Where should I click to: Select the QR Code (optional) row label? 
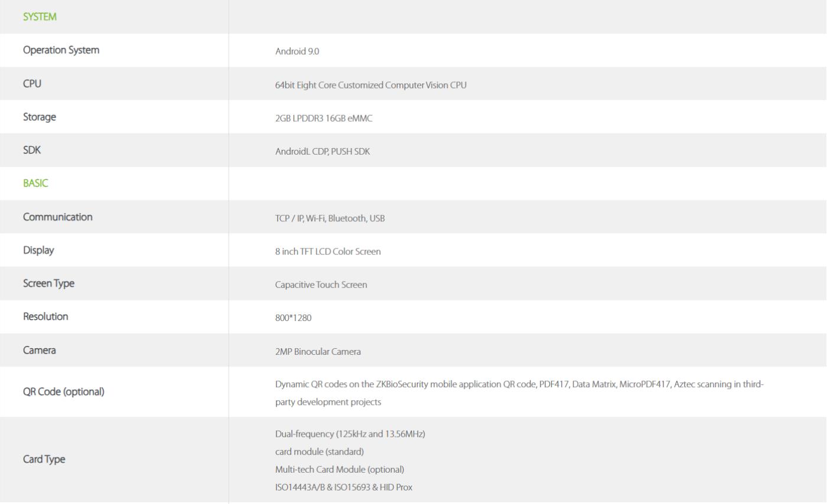64,392
